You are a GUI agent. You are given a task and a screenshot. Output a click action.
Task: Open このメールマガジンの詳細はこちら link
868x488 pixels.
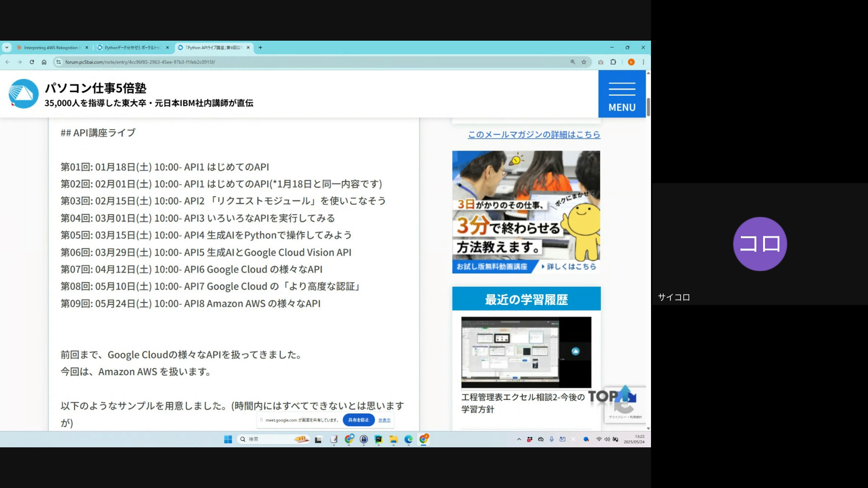534,134
